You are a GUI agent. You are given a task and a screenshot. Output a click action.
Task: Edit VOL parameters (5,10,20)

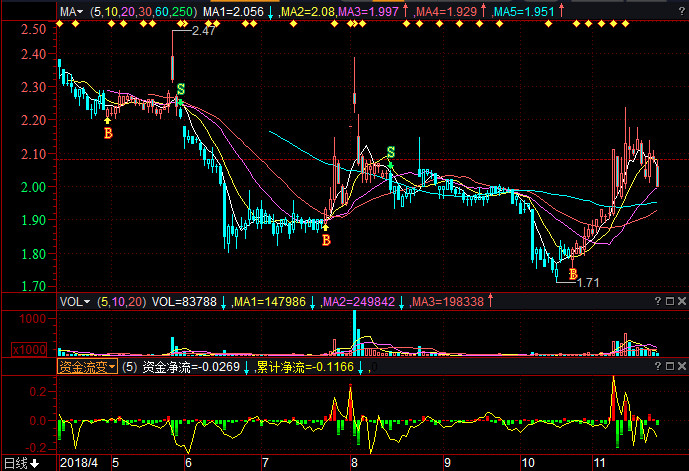coord(120,301)
